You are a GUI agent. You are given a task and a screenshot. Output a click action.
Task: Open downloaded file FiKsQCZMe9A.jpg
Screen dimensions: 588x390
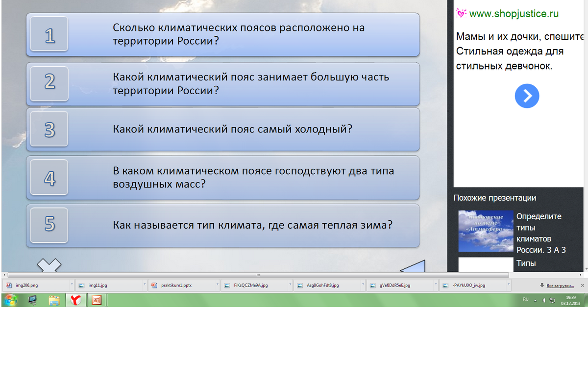(253, 285)
